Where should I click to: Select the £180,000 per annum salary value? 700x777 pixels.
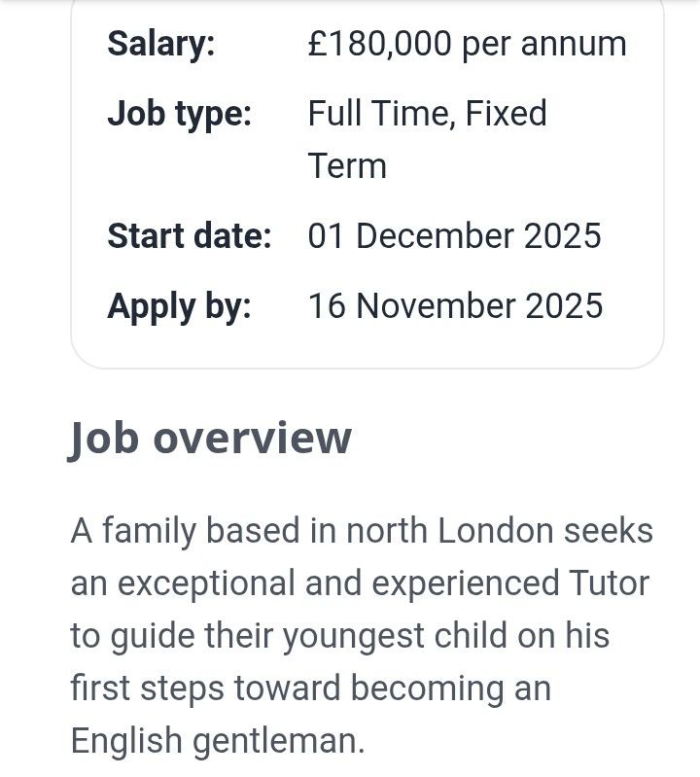click(x=467, y=44)
